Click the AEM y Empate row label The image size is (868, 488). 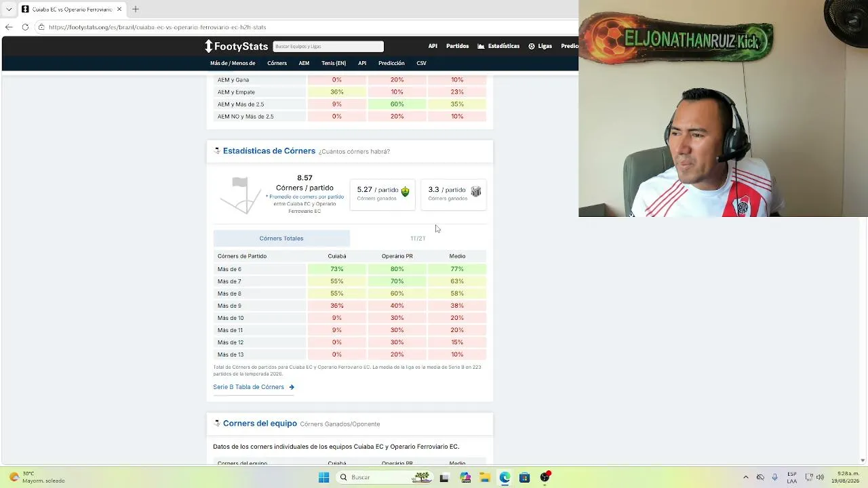click(236, 92)
